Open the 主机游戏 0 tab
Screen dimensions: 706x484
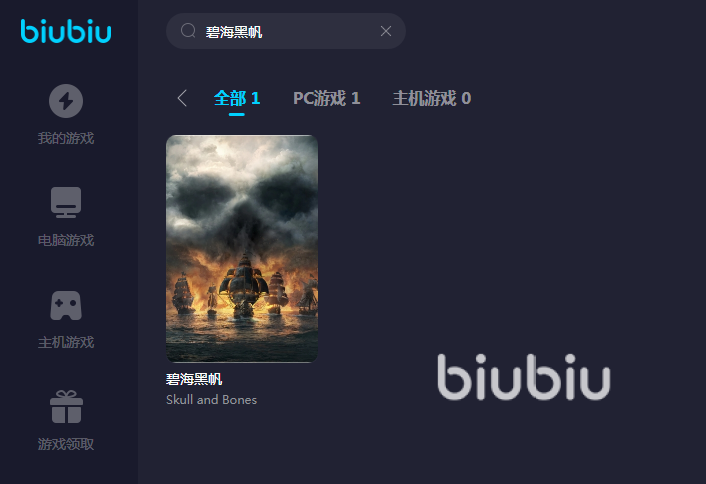coord(432,98)
